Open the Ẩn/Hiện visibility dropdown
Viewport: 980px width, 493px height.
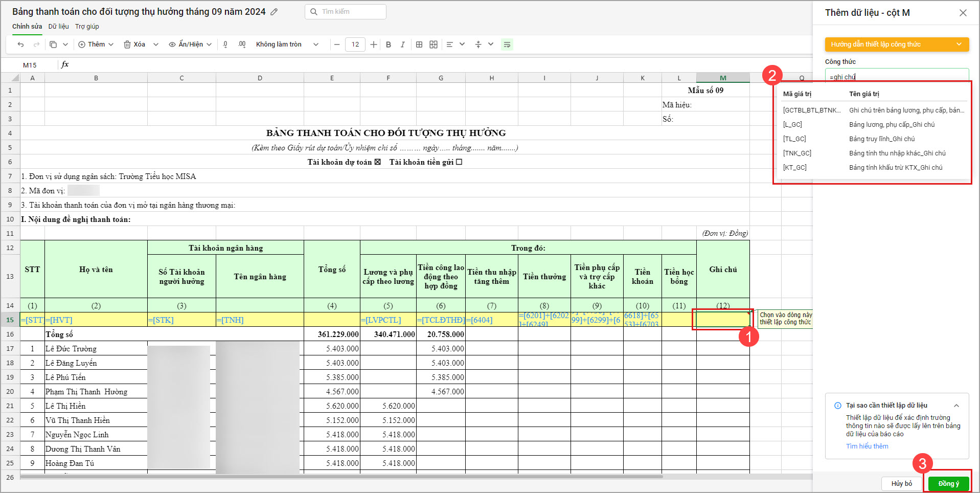tap(190, 44)
